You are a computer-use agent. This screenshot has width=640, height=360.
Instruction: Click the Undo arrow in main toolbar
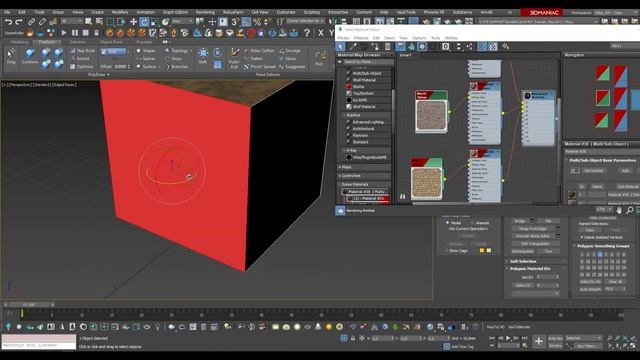9,22
